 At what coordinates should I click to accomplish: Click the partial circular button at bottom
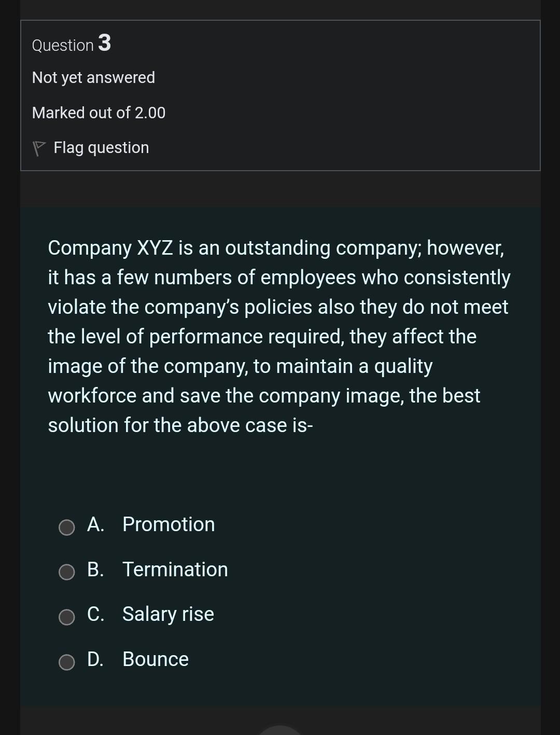pos(280,731)
